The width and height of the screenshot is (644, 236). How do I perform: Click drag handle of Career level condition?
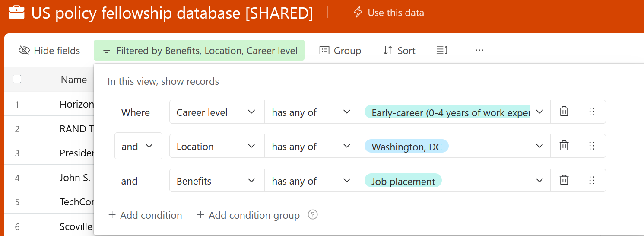(x=592, y=112)
